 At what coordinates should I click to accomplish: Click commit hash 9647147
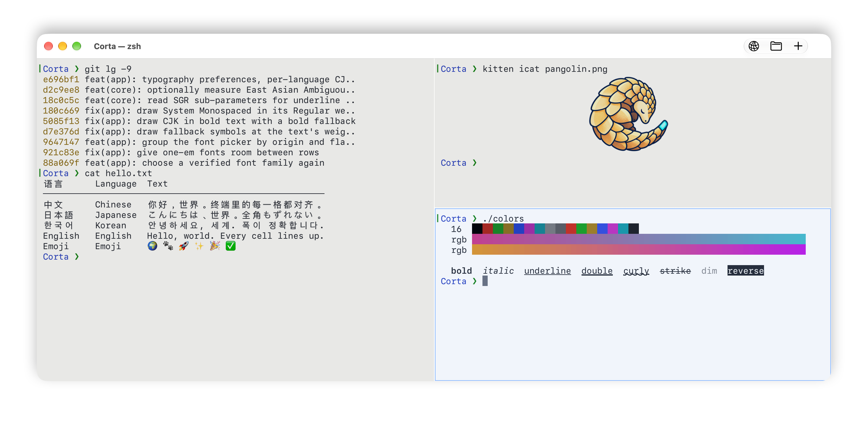coord(61,142)
